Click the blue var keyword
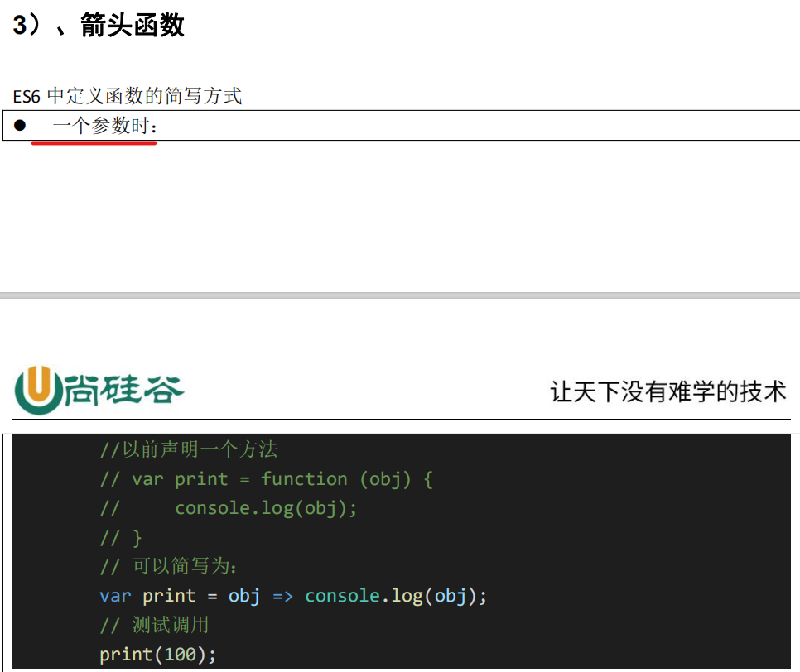The width and height of the screenshot is (800, 672). (114, 596)
